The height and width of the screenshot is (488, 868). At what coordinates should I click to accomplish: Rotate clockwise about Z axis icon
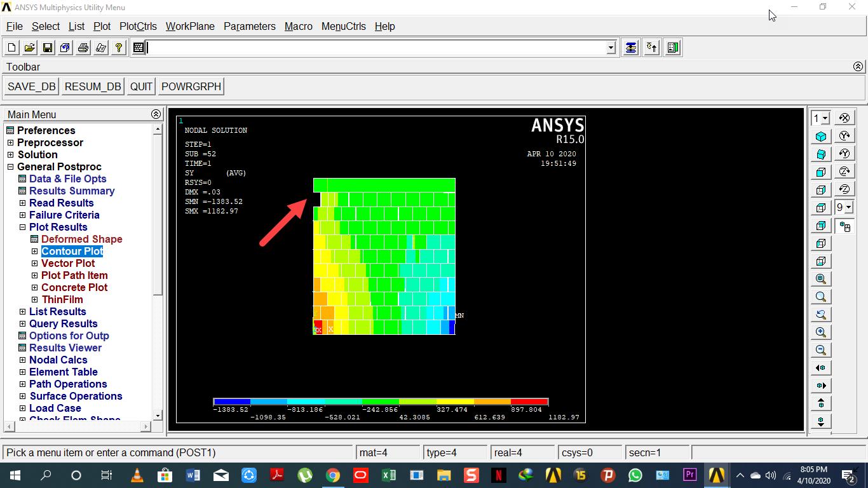pyautogui.click(x=844, y=171)
